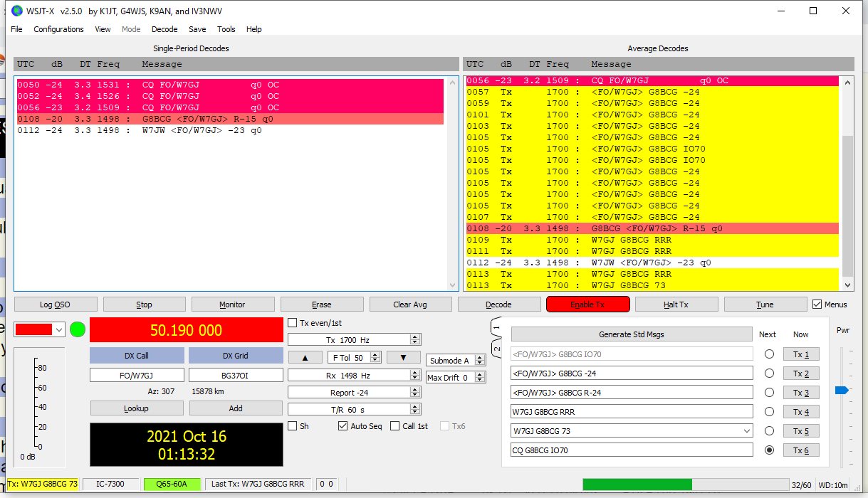Click the Erase button
This screenshot has height=498, width=868.
click(322, 304)
